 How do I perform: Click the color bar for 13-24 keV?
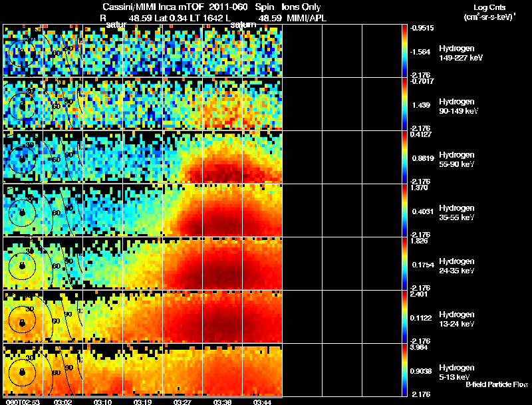coord(404,317)
